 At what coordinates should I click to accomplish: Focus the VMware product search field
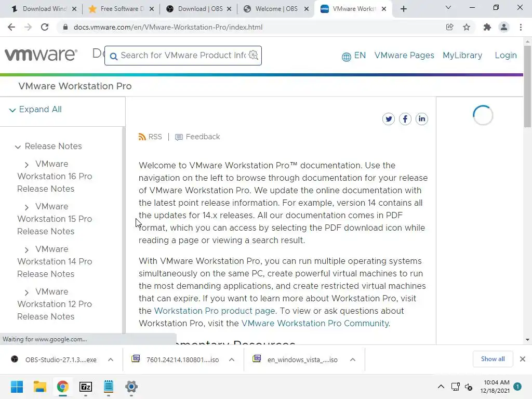tap(183, 55)
